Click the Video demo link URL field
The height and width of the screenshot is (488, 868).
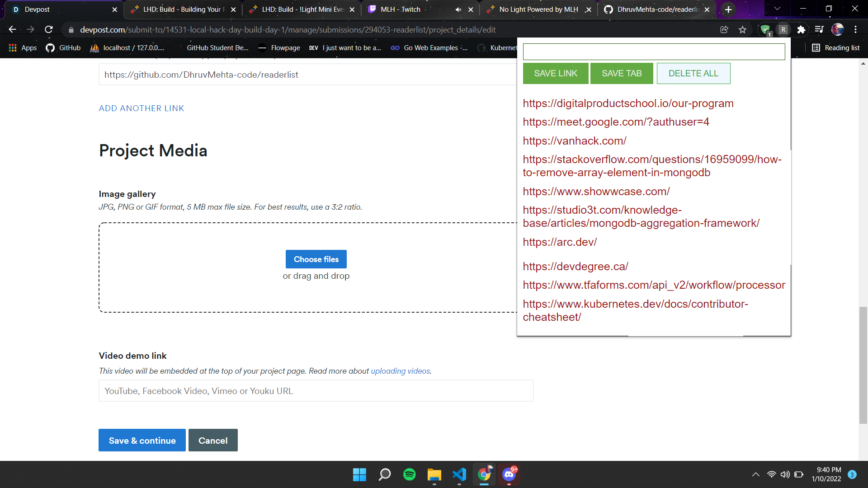316,391
